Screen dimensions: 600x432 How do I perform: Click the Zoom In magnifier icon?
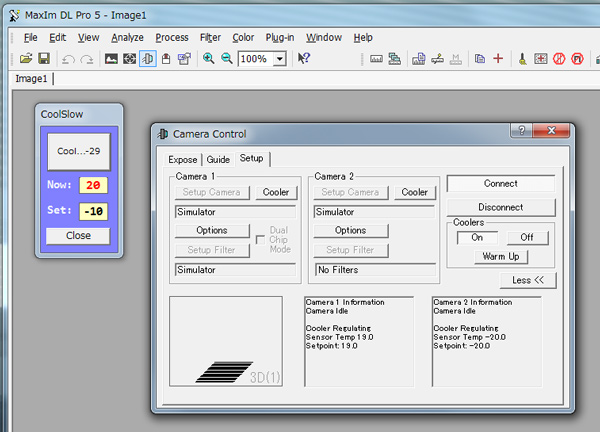point(209,59)
